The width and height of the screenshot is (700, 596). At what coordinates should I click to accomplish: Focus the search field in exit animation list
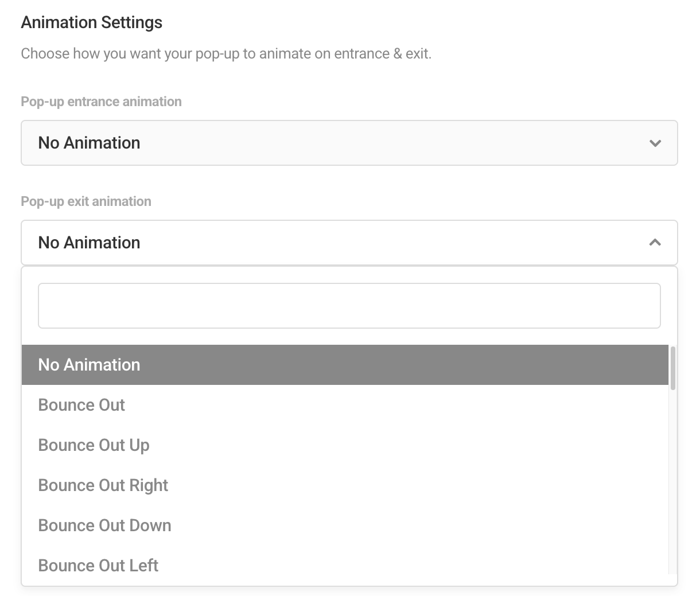point(349,306)
